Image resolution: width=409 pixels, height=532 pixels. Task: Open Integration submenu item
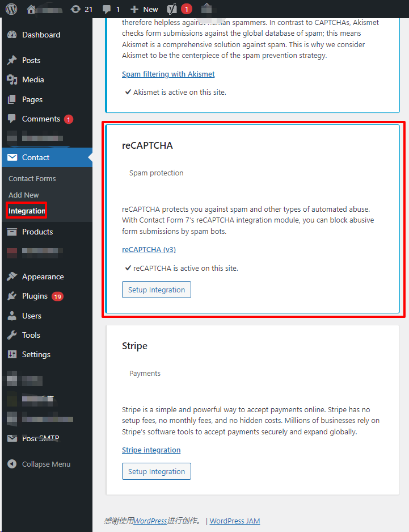pyautogui.click(x=27, y=211)
